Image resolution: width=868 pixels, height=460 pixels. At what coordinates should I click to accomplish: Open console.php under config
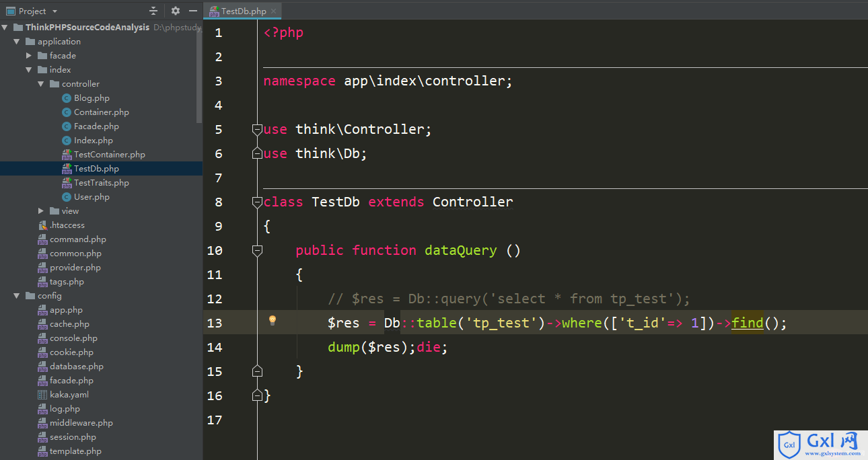[73, 338]
